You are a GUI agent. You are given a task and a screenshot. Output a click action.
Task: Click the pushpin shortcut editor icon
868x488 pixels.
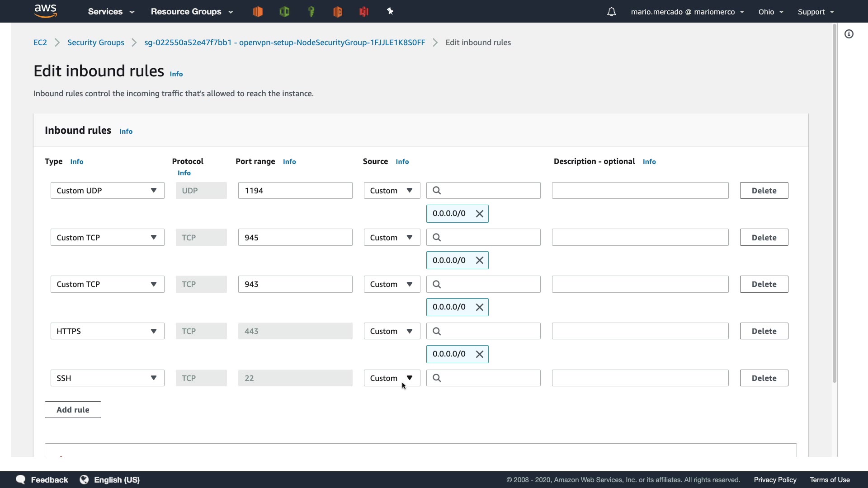(391, 12)
